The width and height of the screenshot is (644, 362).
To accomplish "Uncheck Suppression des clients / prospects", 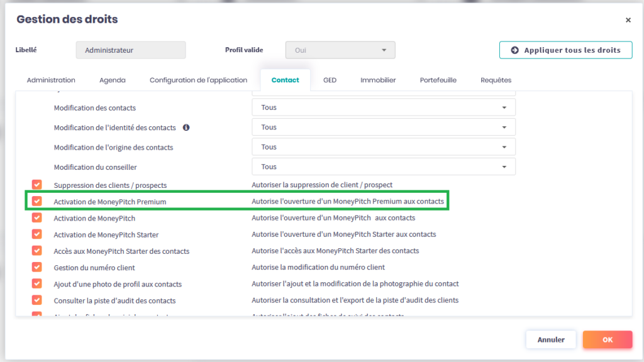I will coord(37,185).
